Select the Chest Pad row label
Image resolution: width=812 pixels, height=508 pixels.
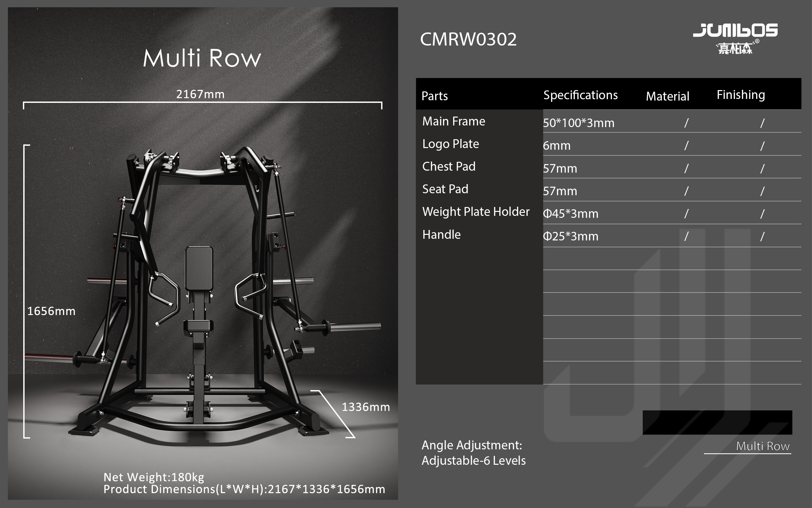pyautogui.click(x=449, y=166)
